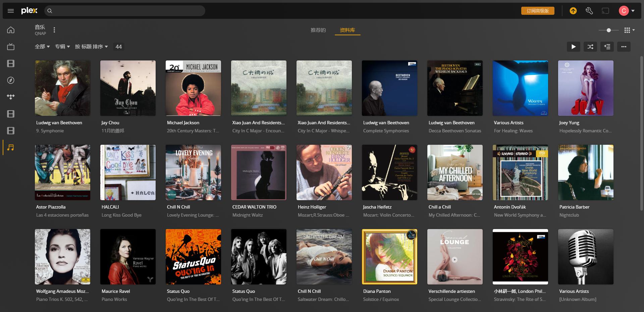Open the Diana Panton Solstice/Equinox cover
The width and height of the screenshot is (644, 312).
[389, 257]
